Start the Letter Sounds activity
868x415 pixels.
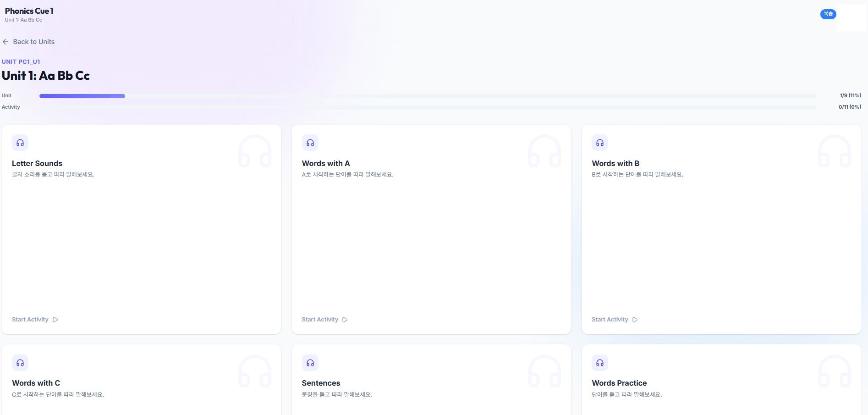coord(30,320)
